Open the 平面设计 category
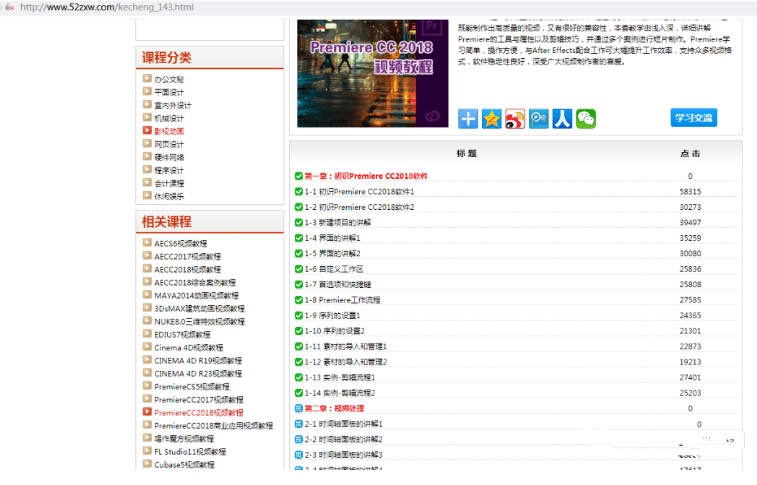The width and height of the screenshot is (757, 485). [169, 92]
